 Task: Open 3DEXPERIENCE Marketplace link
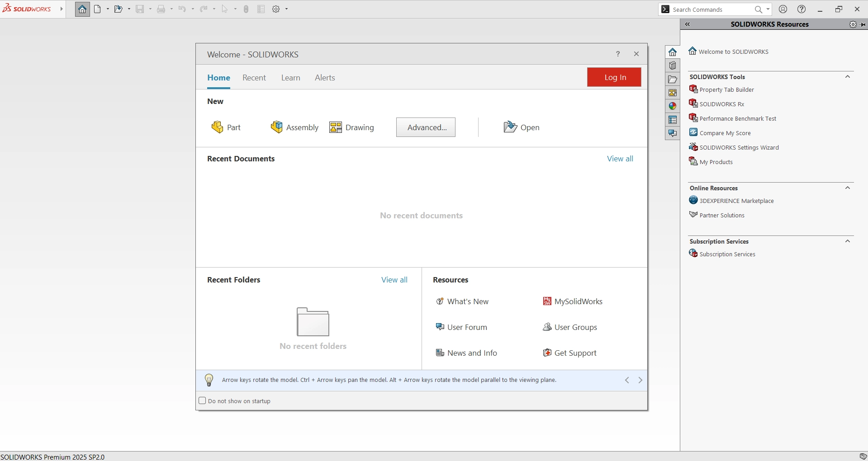tap(731, 201)
